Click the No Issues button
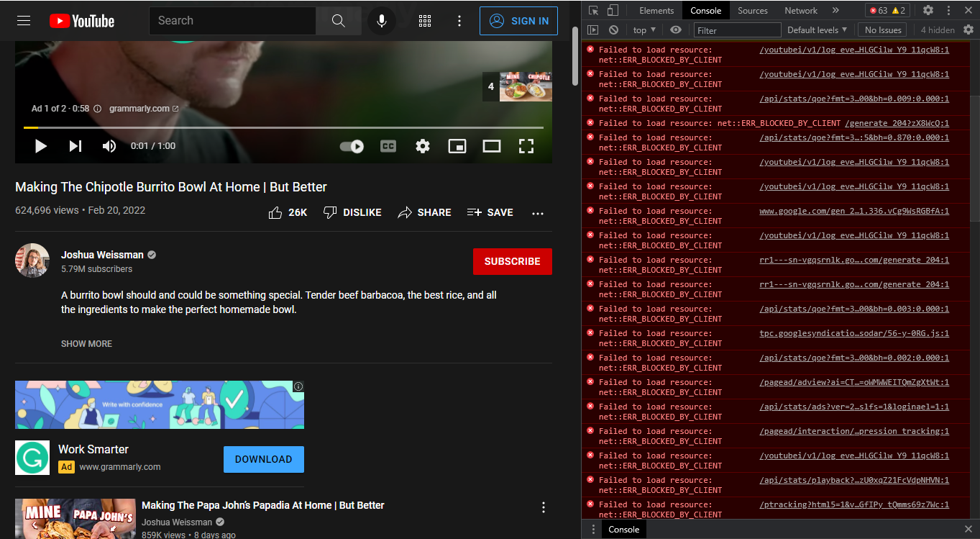980x539 pixels. (x=883, y=30)
